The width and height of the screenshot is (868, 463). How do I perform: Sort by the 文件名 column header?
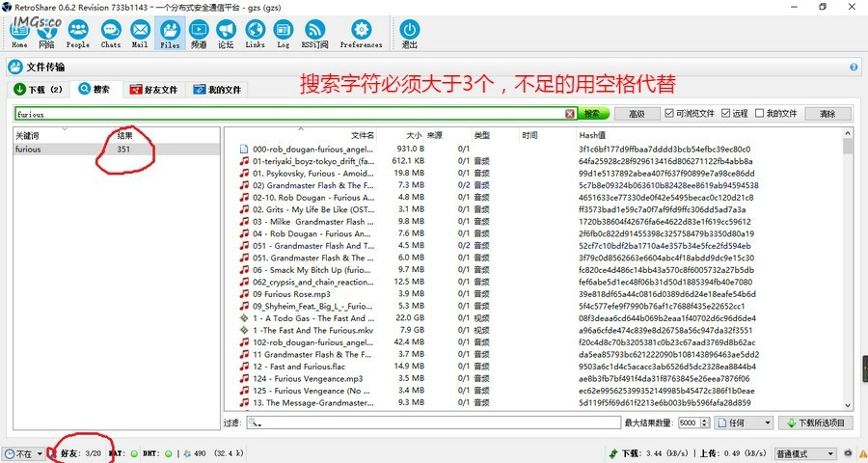(x=363, y=135)
